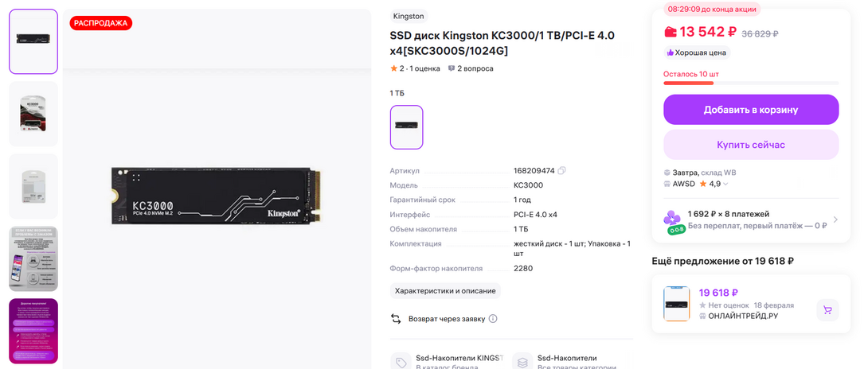Open the 8 payments installment details arrow
868x369 pixels.
(835, 219)
